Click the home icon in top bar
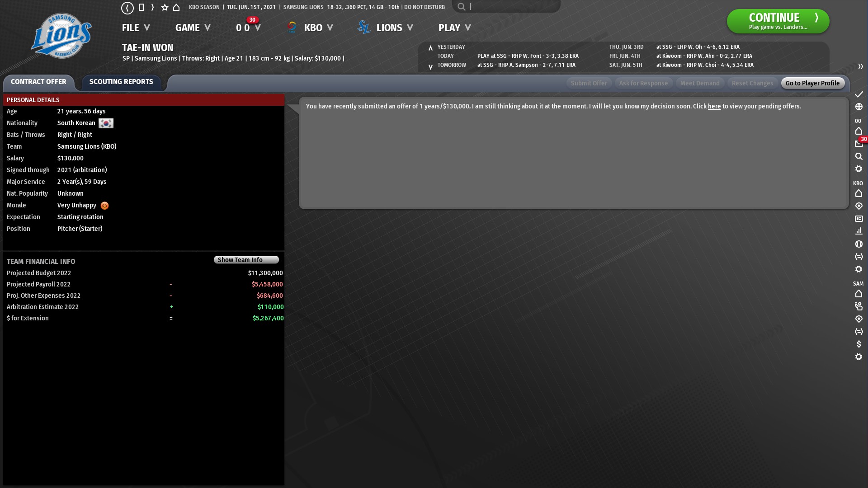This screenshot has height=488, width=868. [x=176, y=8]
